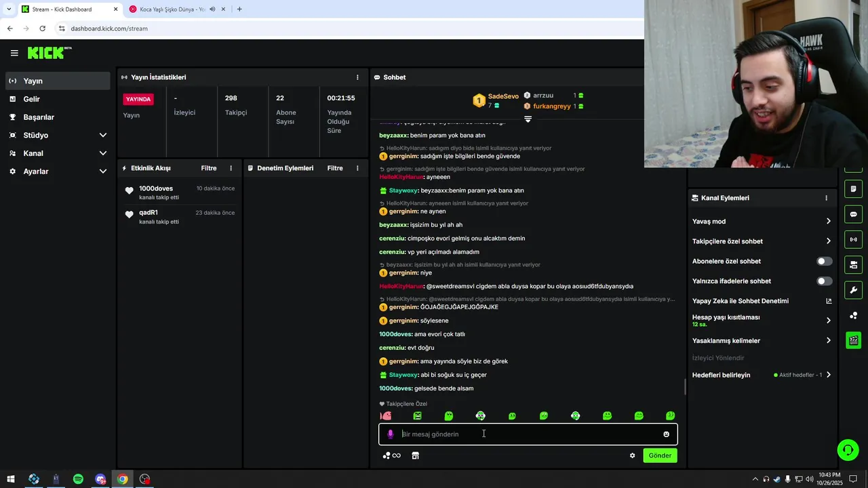This screenshot has width=868, height=488.
Task: Open Hesap yaşı kısıtlaması settings
Action: click(762, 320)
